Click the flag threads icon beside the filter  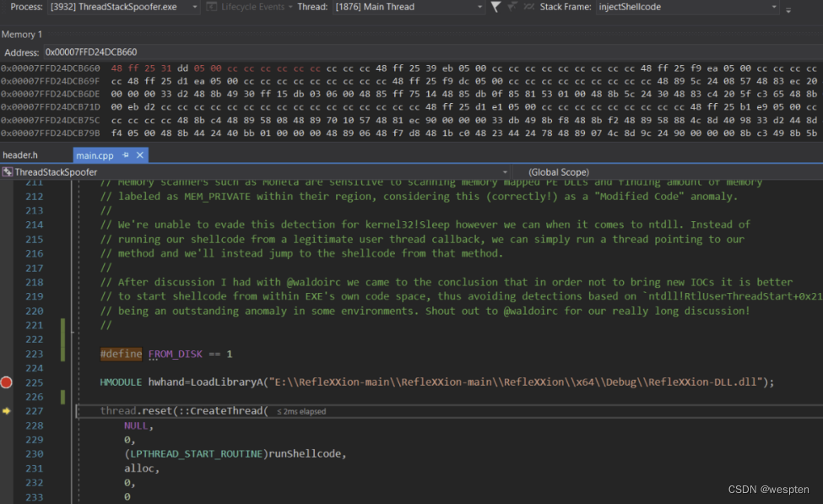(512, 7)
